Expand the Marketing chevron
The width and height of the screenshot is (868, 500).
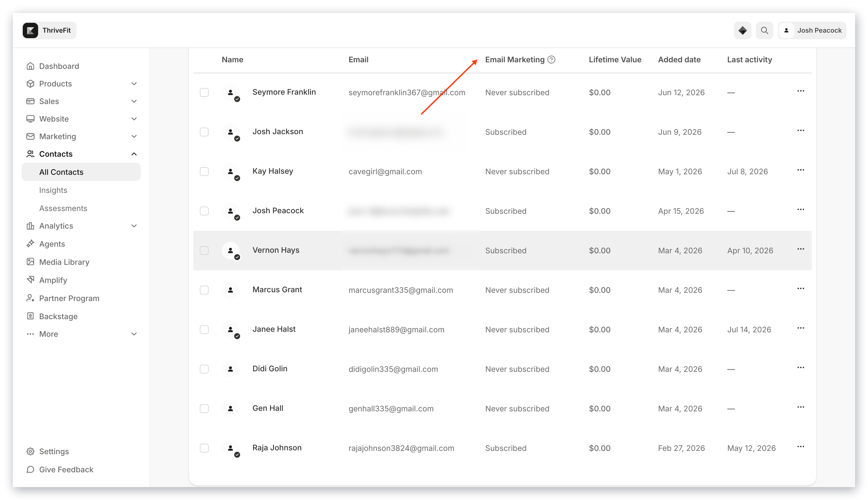click(134, 136)
